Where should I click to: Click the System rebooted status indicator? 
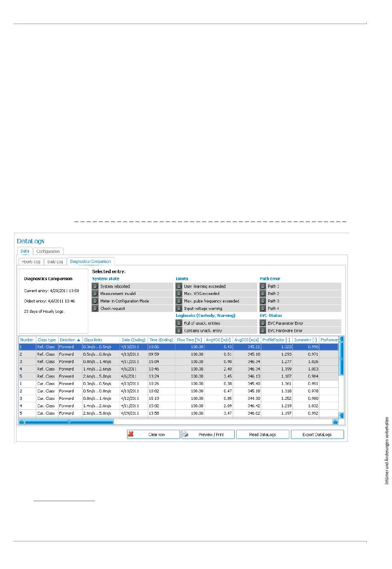95,286
